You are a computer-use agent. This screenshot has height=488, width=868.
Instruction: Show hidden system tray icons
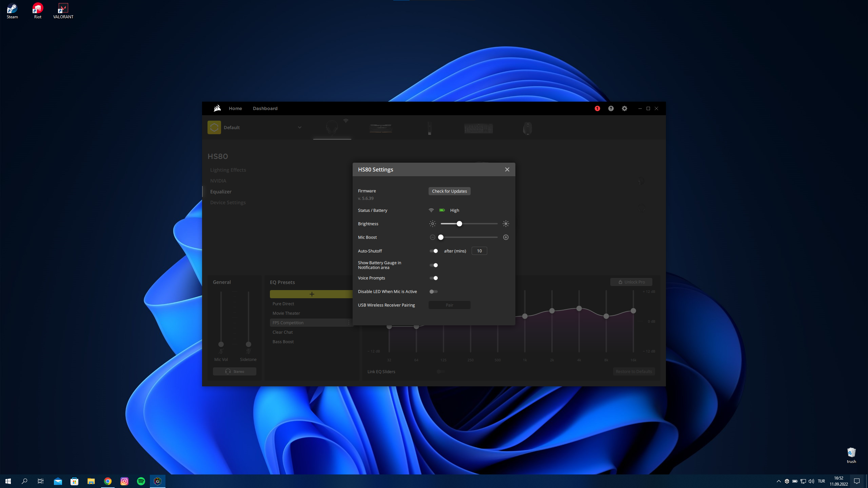click(778, 481)
